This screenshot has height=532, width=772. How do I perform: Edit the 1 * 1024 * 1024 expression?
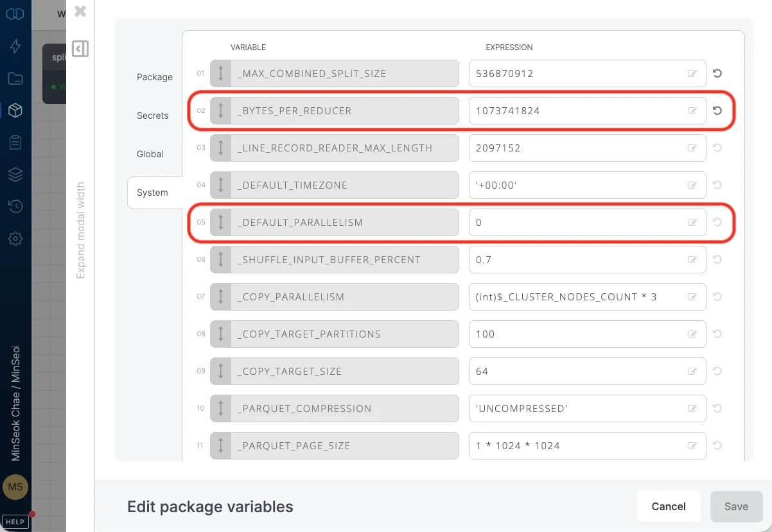pos(587,445)
